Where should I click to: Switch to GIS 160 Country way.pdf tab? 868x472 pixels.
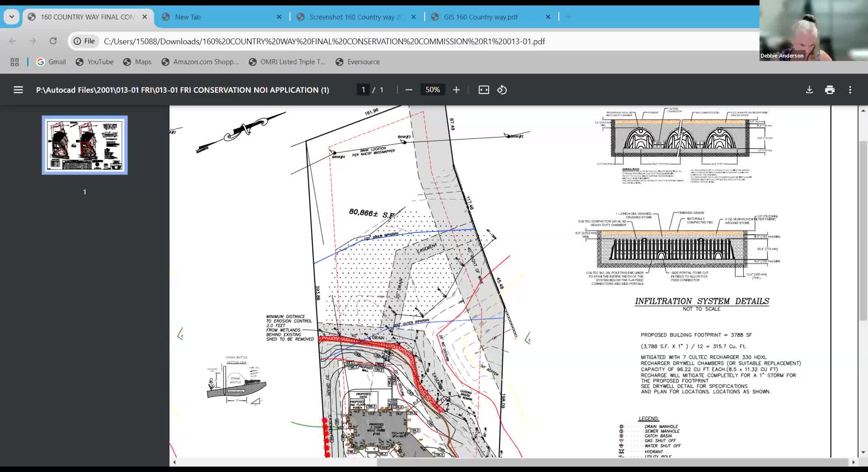point(481,17)
